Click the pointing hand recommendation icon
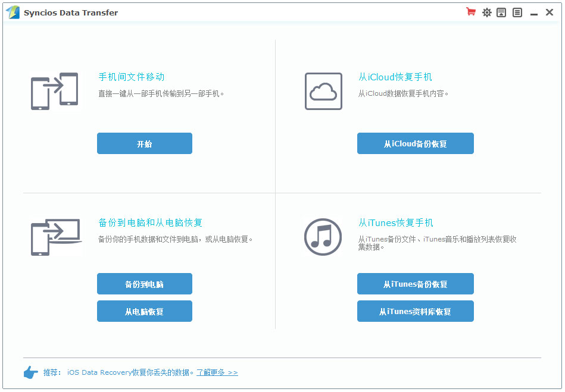Viewport: 565px width, 392px height. click(x=30, y=372)
